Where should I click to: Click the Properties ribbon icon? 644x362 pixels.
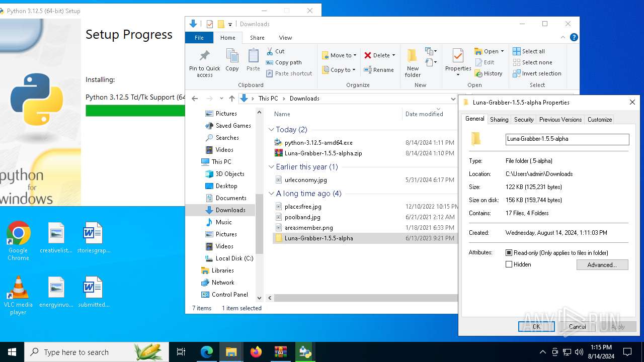click(458, 56)
